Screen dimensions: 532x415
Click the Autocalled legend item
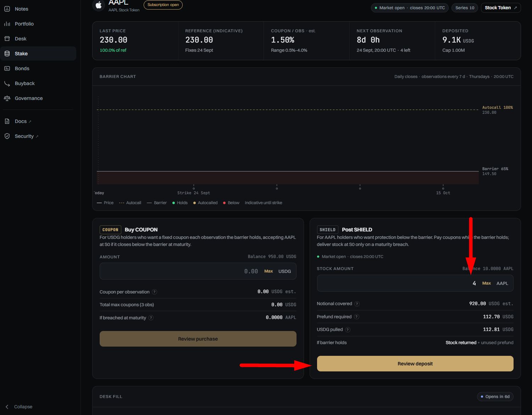[x=205, y=203]
